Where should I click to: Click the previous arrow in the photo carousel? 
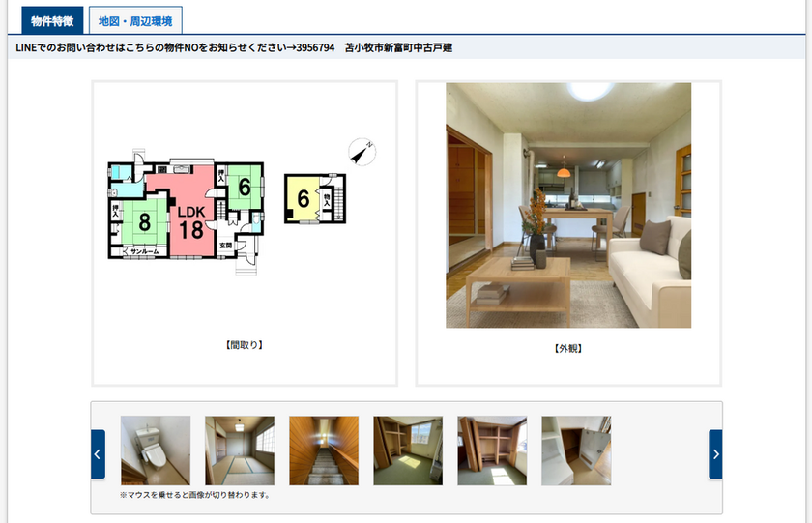(98, 454)
